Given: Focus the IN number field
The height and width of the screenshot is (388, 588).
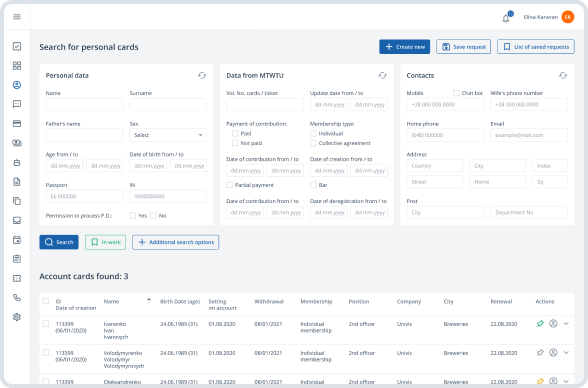Looking at the screenshot, I should [168, 196].
